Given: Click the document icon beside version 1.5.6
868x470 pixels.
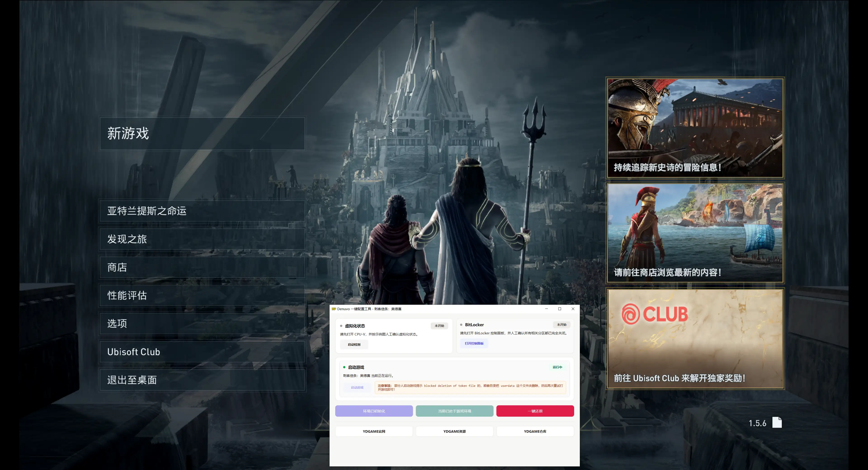Looking at the screenshot, I should 777,423.
